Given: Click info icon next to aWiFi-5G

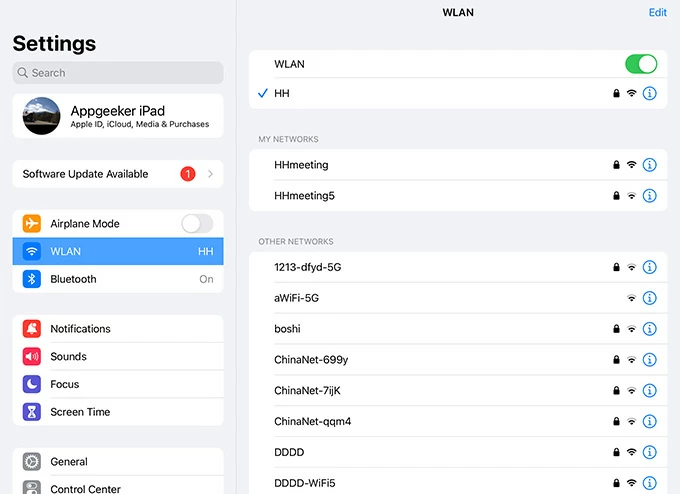Looking at the screenshot, I should coord(649,298).
